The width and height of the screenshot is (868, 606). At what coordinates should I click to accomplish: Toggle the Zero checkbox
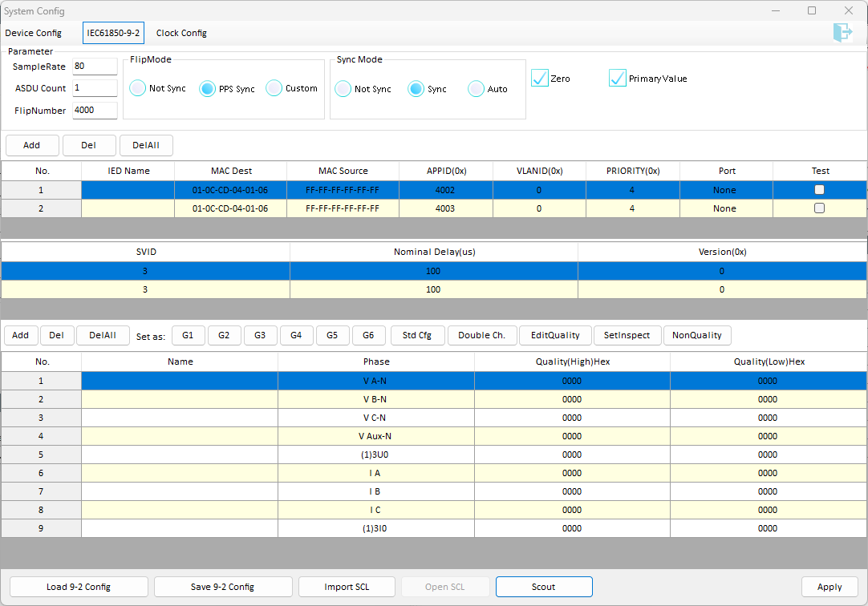[540, 78]
